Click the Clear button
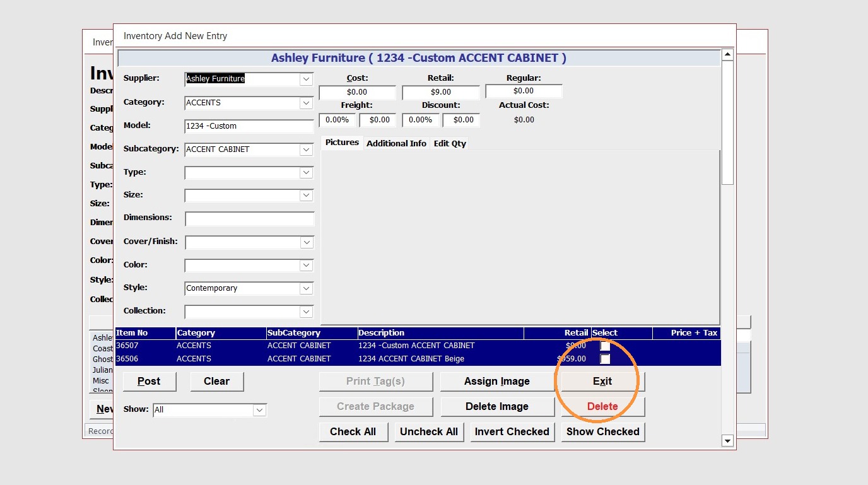The height and width of the screenshot is (485, 868). [x=216, y=381]
